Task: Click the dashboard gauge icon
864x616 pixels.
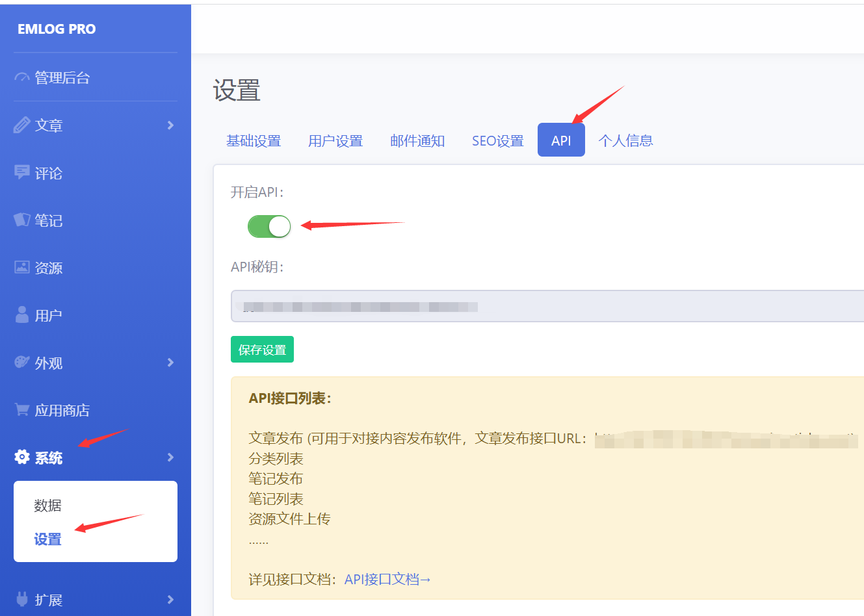Action: (22, 78)
